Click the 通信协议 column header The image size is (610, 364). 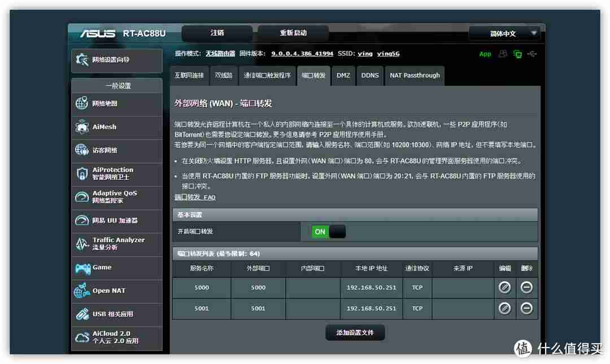point(417,268)
